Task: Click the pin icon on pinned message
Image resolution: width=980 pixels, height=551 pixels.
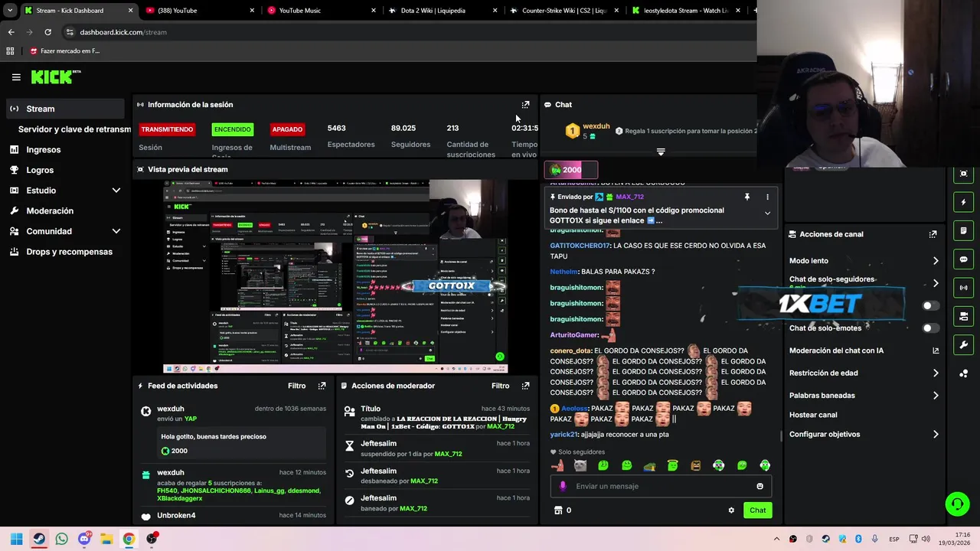Action: point(746,197)
